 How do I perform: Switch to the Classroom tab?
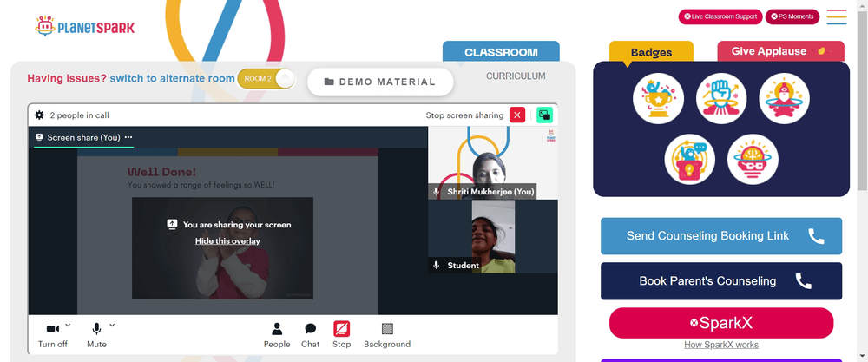(501, 52)
